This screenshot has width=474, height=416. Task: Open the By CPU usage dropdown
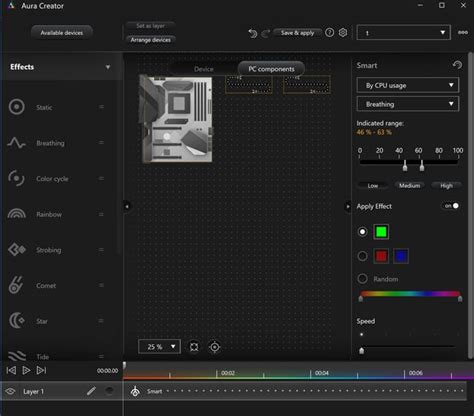coord(408,85)
